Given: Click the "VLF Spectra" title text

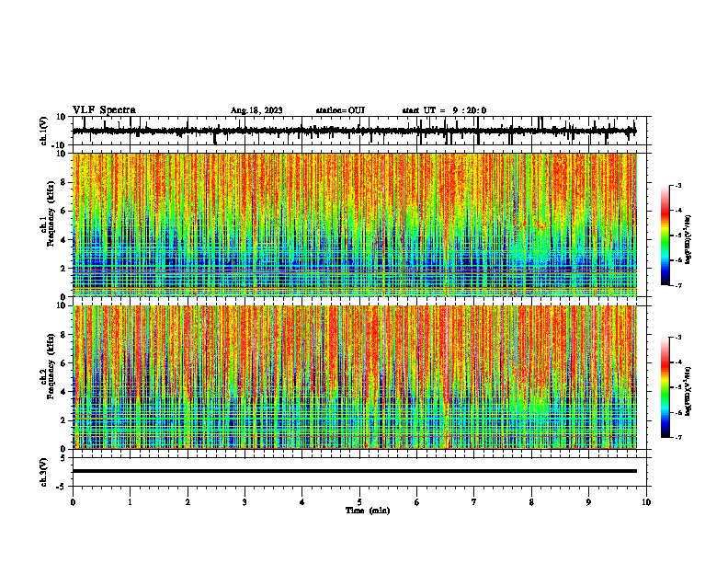Looking at the screenshot, I should [104, 110].
